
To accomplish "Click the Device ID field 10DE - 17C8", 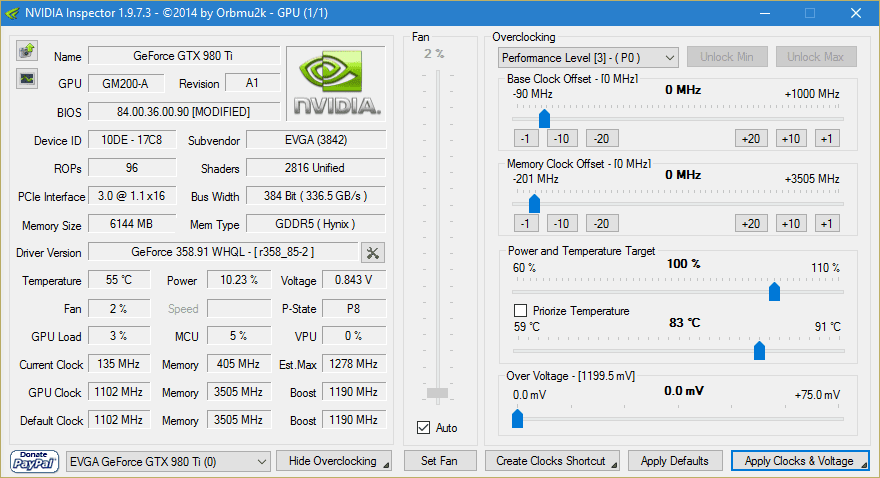I will click(132, 140).
